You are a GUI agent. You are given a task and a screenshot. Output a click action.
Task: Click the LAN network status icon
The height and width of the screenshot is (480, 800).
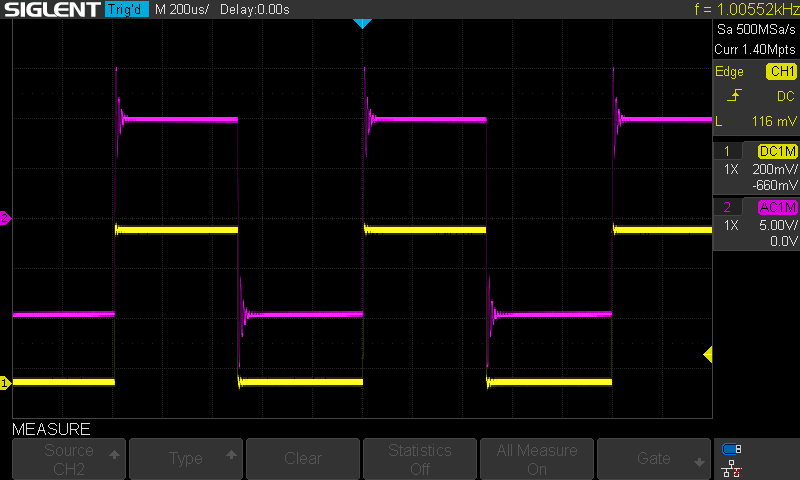click(x=732, y=468)
